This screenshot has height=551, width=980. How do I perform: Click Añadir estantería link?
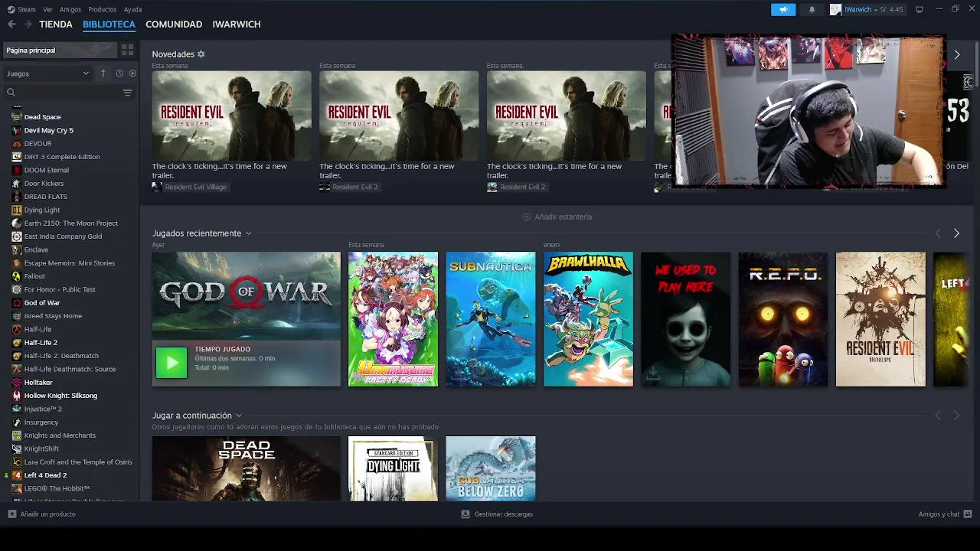pos(563,217)
